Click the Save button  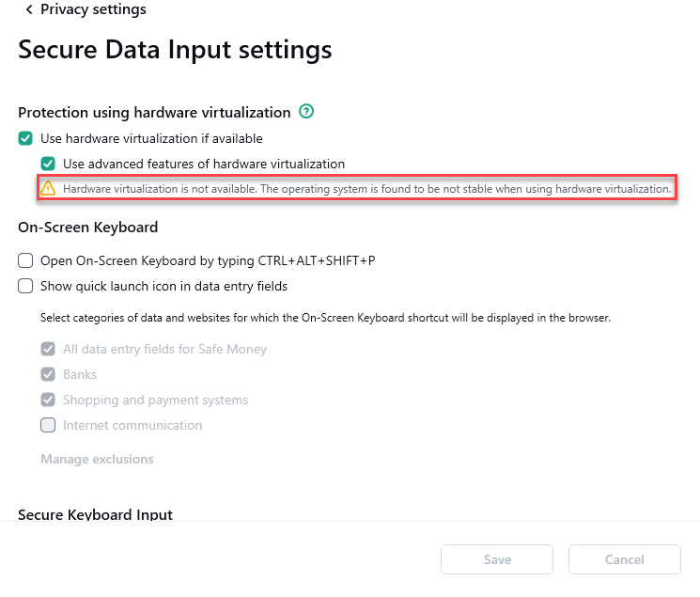(497, 559)
